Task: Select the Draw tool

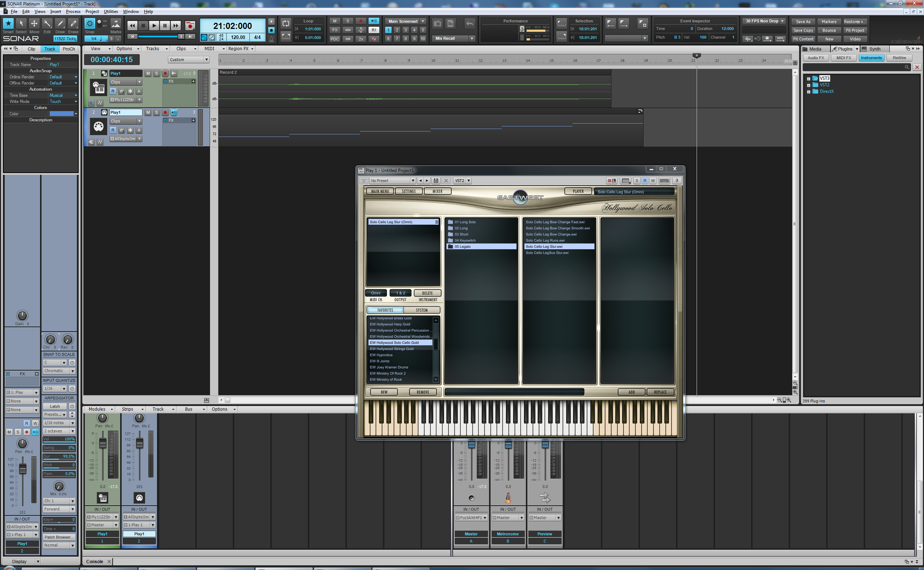Action: (60, 24)
